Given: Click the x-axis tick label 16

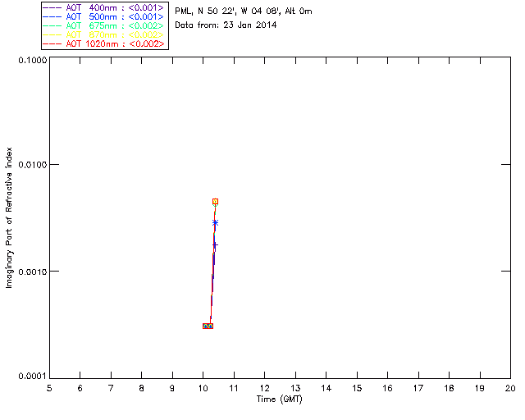Looking at the screenshot, I should pyautogui.click(x=387, y=388).
